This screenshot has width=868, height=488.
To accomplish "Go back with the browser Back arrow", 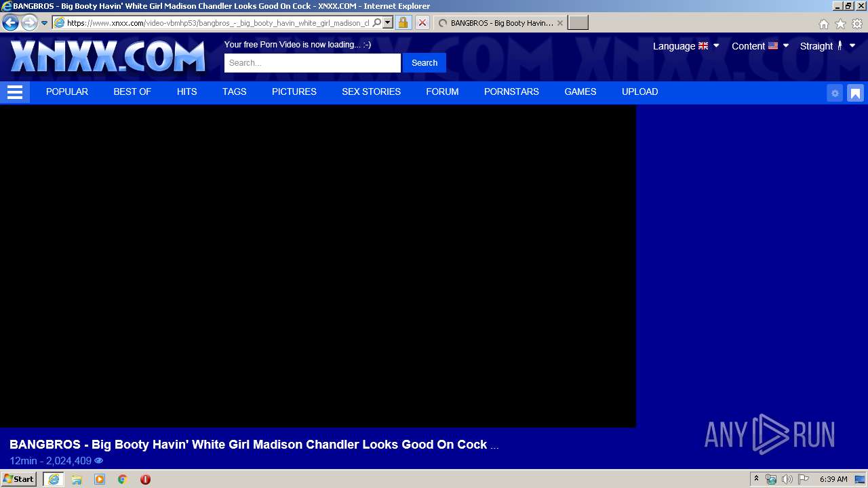I will tap(10, 22).
